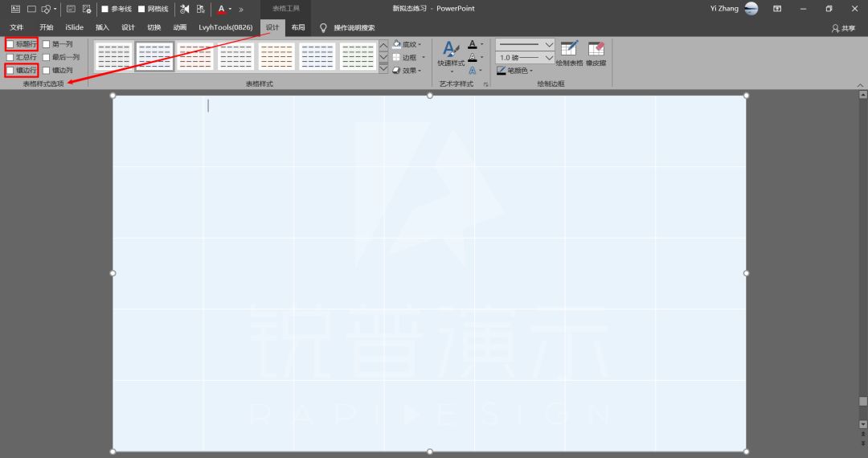The image size is (868, 458).
Task: Apply text fill color in WordArt styles
Action: (473, 43)
